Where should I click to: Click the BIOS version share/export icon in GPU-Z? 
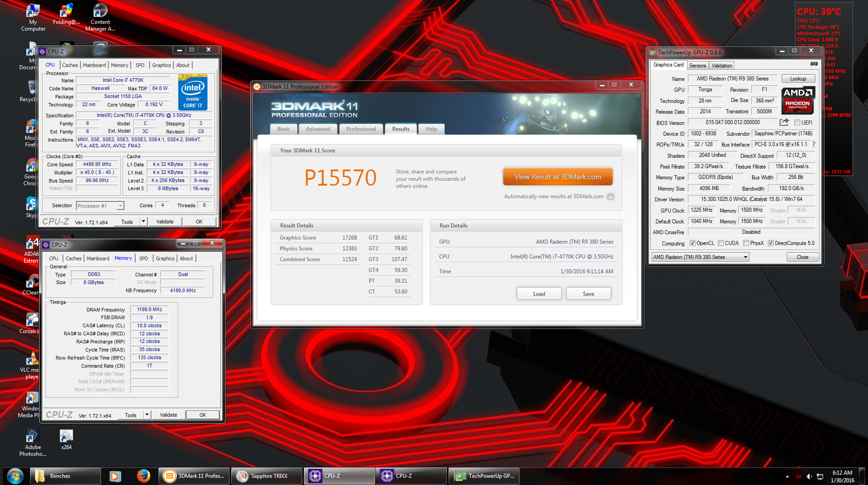[784, 122]
